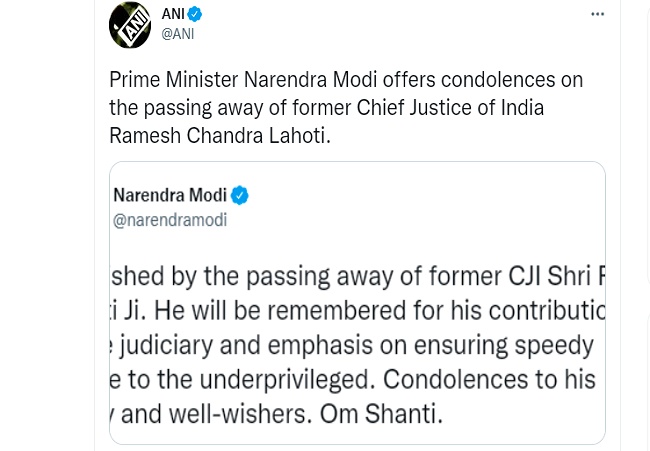Viewport: 650px width, 451px height.
Task: Open the tweet's three-dot More menu
Action: coord(597,15)
